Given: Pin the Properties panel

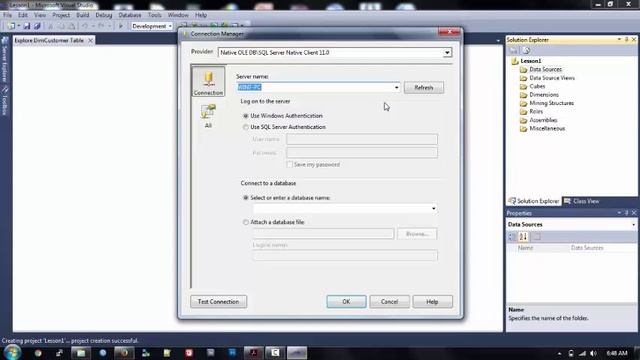Looking at the screenshot, I should click(627, 213).
